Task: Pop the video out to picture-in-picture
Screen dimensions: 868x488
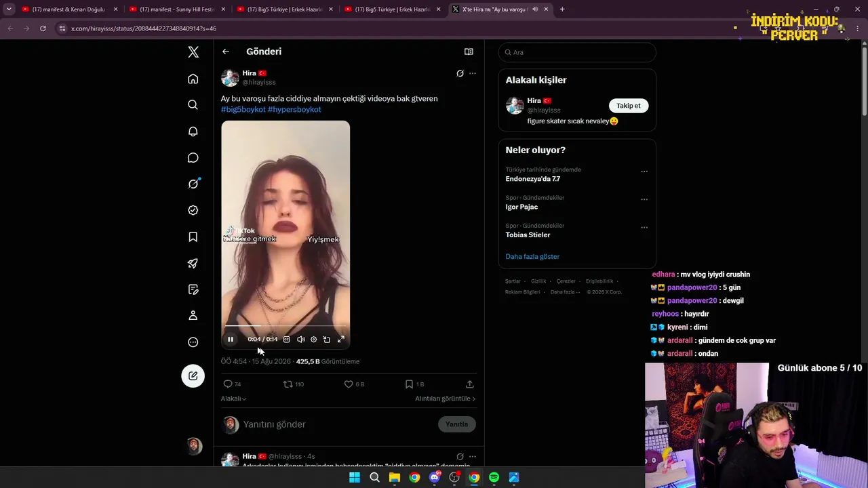Action: (326, 340)
